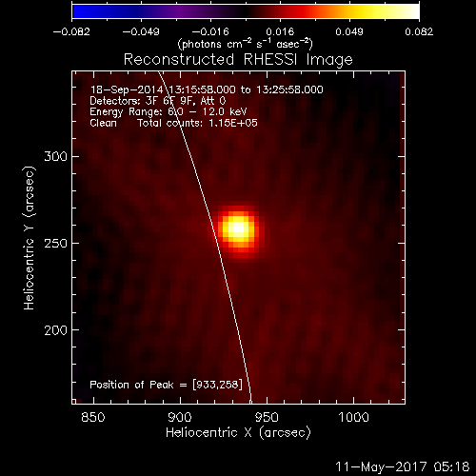Image resolution: width=476 pixels, height=476 pixels.
Task: Click the blue end of the colorbar
Action: coord(83,11)
